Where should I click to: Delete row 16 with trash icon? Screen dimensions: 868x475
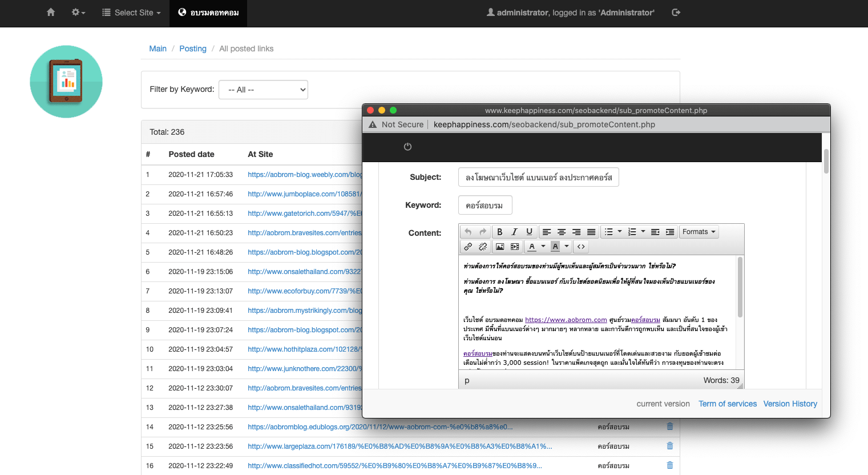(x=670, y=465)
